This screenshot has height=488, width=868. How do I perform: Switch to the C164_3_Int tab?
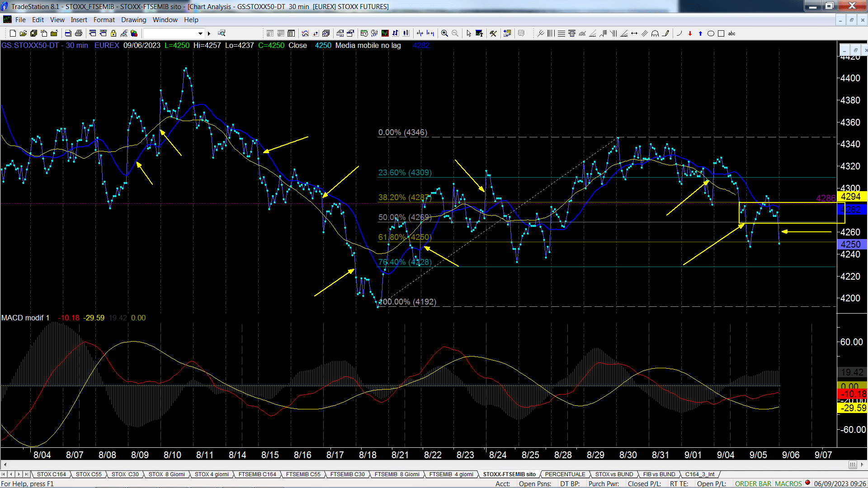[700, 474]
